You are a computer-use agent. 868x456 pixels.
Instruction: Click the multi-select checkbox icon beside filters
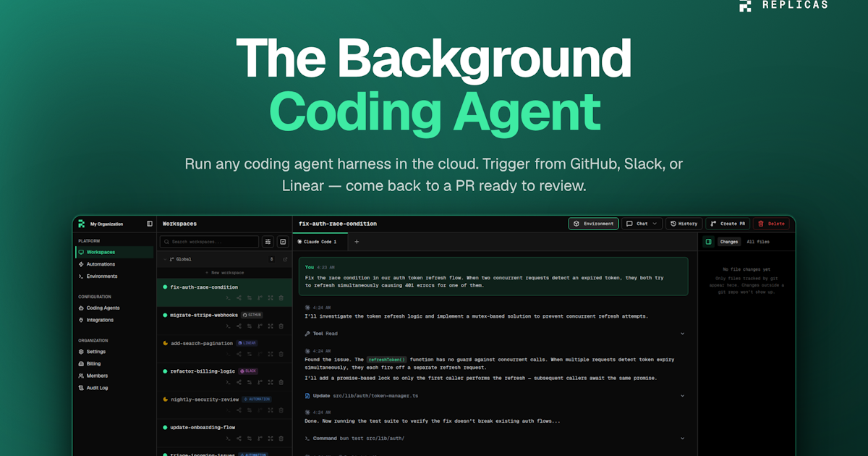tap(283, 242)
